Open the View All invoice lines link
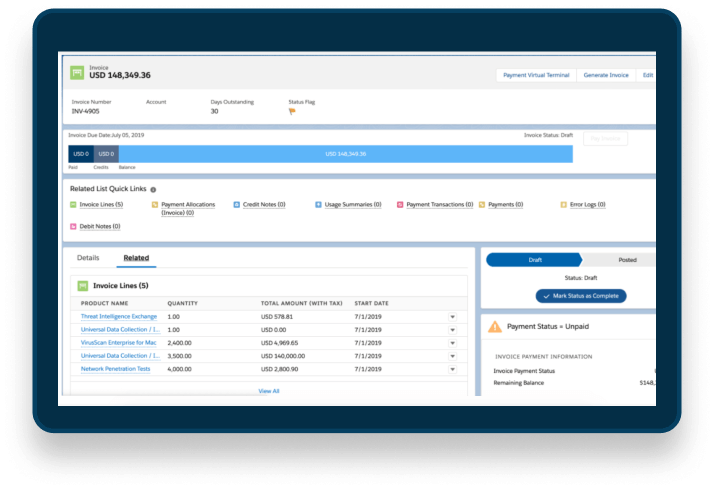Viewport: 714px width, 490px height. pyautogui.click(x=269, y=391)
